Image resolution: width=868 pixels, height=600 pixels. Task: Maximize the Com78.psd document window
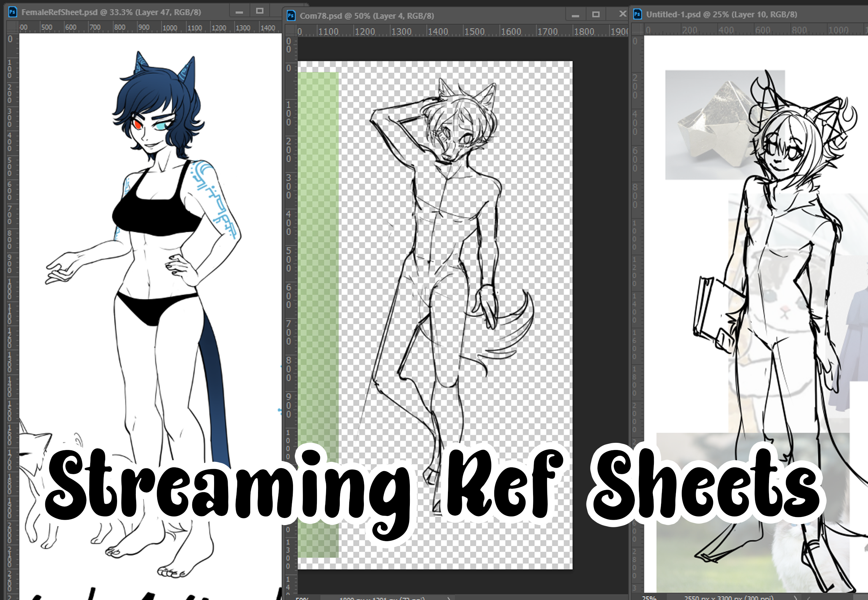[x=596, y=15]
